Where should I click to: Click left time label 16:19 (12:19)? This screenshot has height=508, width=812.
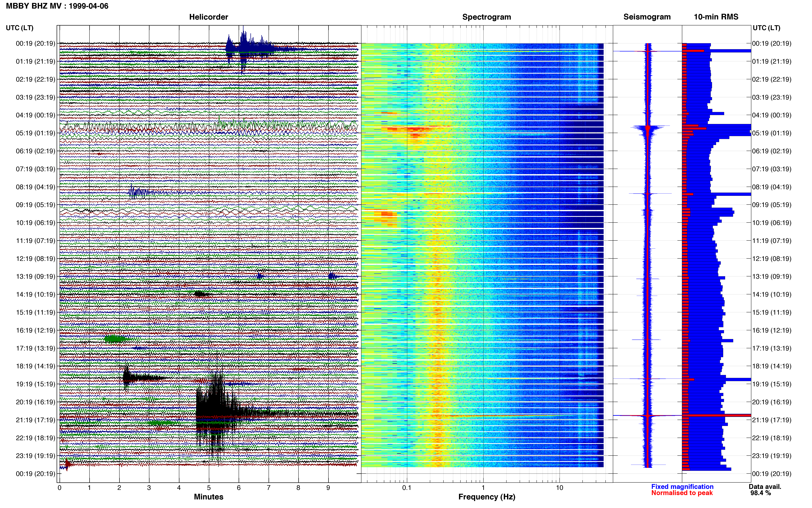click(36, 330)
